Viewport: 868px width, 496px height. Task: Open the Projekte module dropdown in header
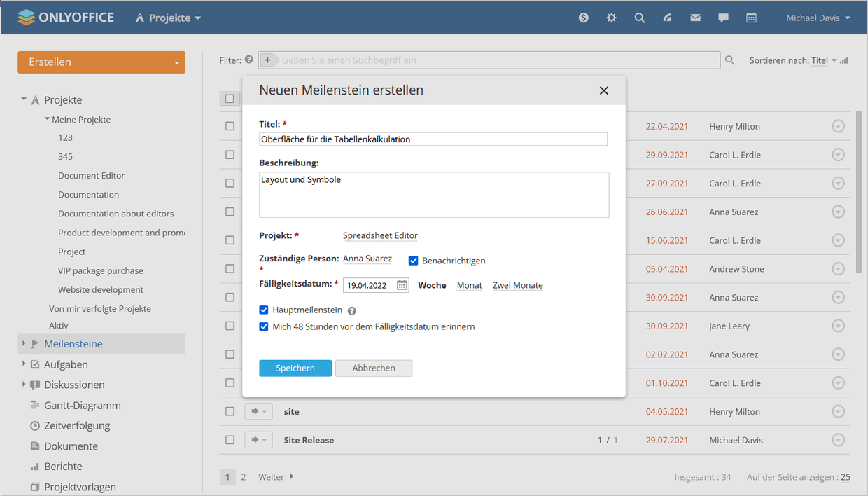click(x=169, y=18)
